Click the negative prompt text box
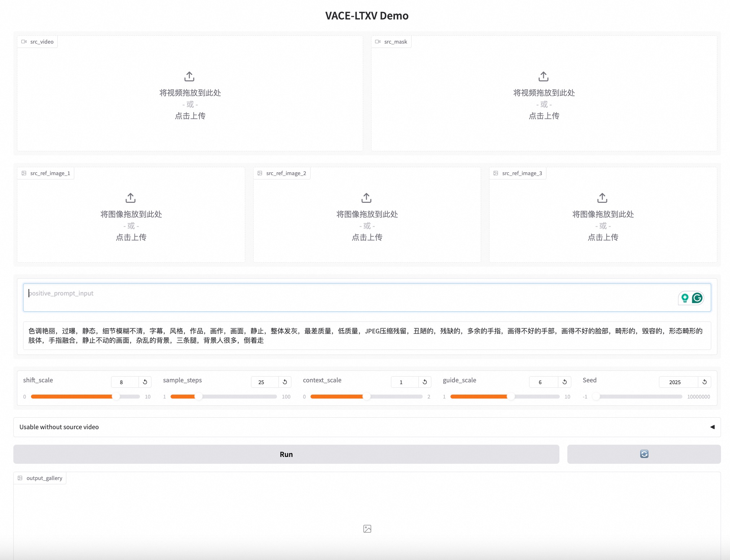This screenshot has width=730, height=560. 366,335
